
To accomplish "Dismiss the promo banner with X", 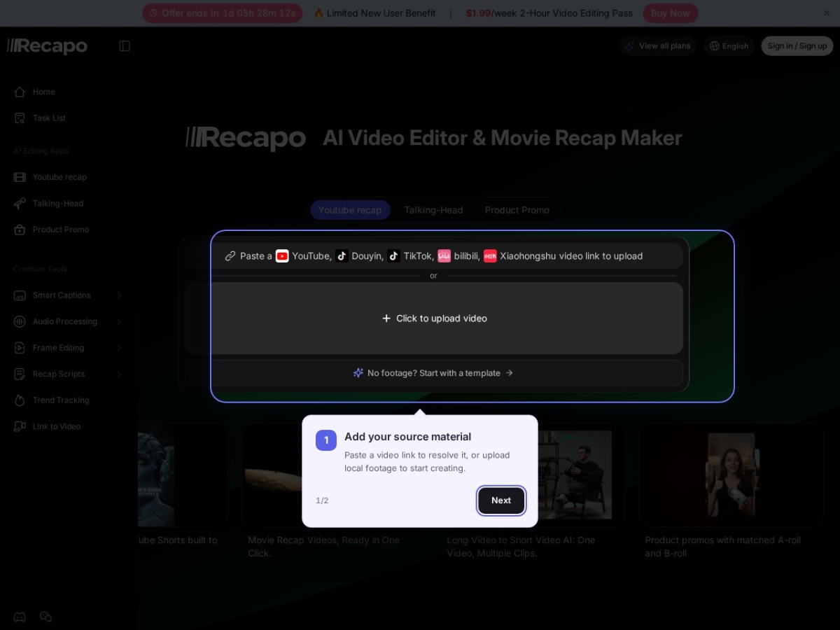I will point(827,13).
